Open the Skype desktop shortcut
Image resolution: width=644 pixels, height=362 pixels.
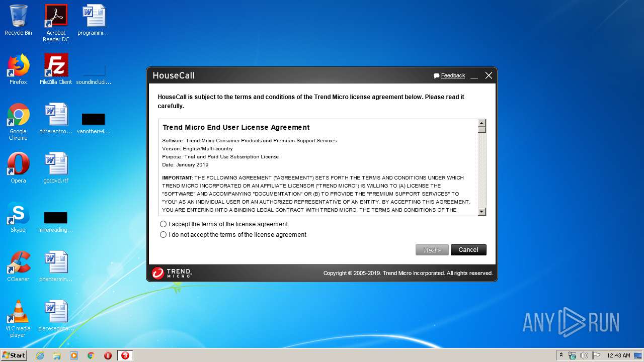point(18,217)
